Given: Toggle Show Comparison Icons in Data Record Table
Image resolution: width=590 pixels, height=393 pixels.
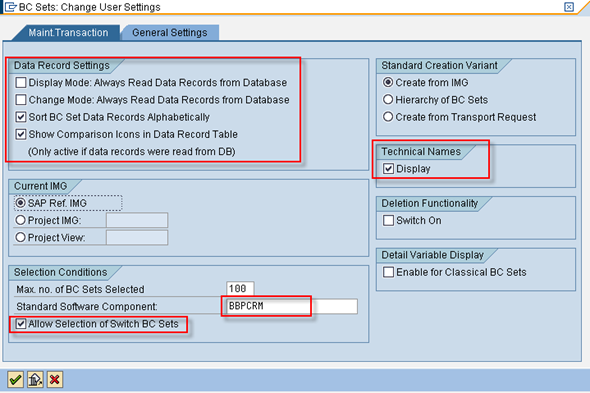Looking at the screenshot, I should (x=21, y=134).
